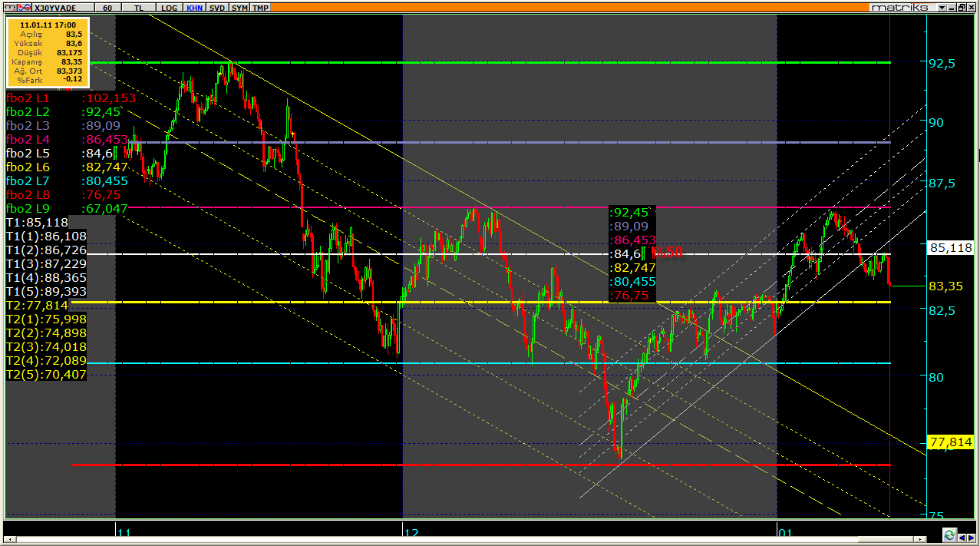
Task: Click the TL currency button
Action: point(138,8)
